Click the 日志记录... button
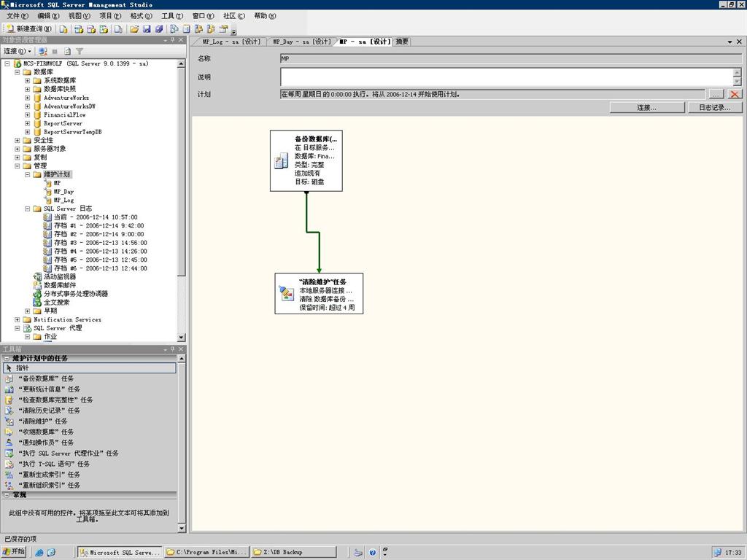The width and height of the screenshot is (747, 560). [715, 108]
